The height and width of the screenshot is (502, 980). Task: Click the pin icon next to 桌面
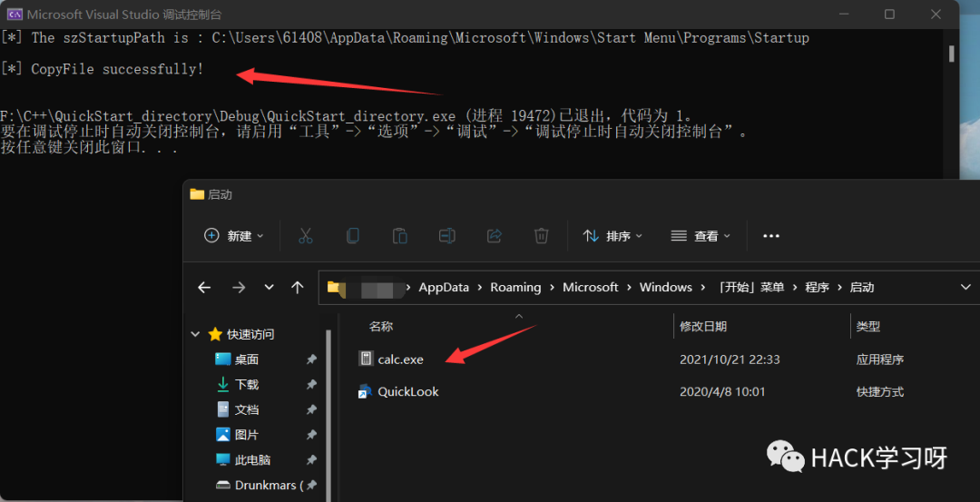(311, 359)
